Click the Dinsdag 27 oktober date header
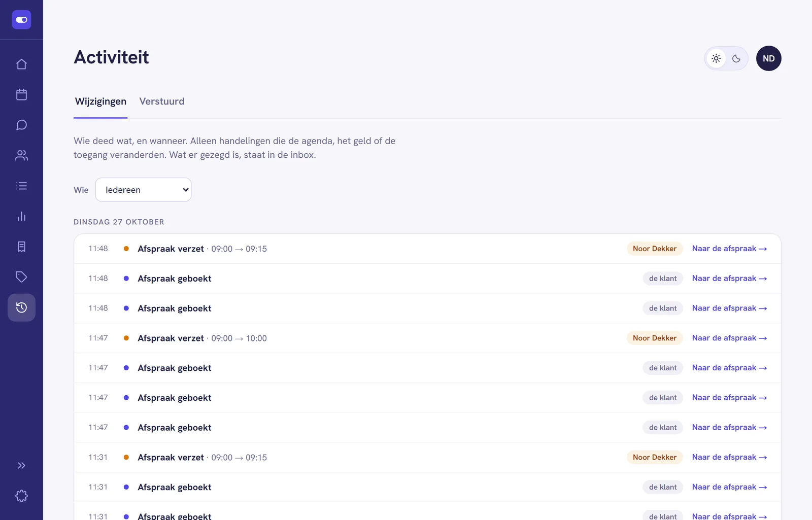 point(119,222)
